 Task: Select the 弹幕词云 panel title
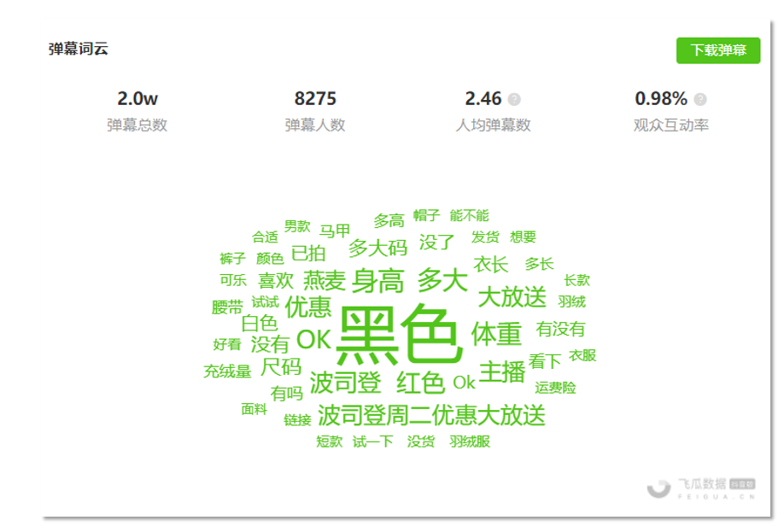click(x=78, y=49)
